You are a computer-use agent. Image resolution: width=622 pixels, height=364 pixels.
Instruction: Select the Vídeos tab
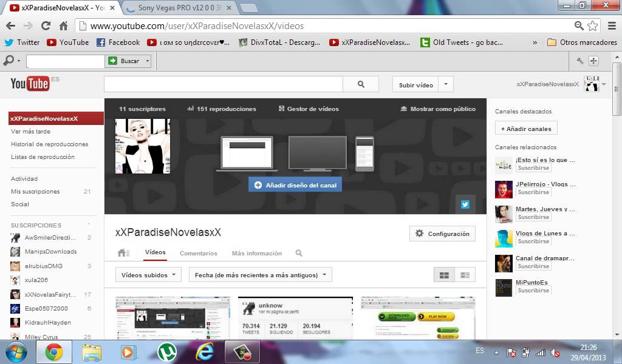pyautogui.click(x=155, y=252)
